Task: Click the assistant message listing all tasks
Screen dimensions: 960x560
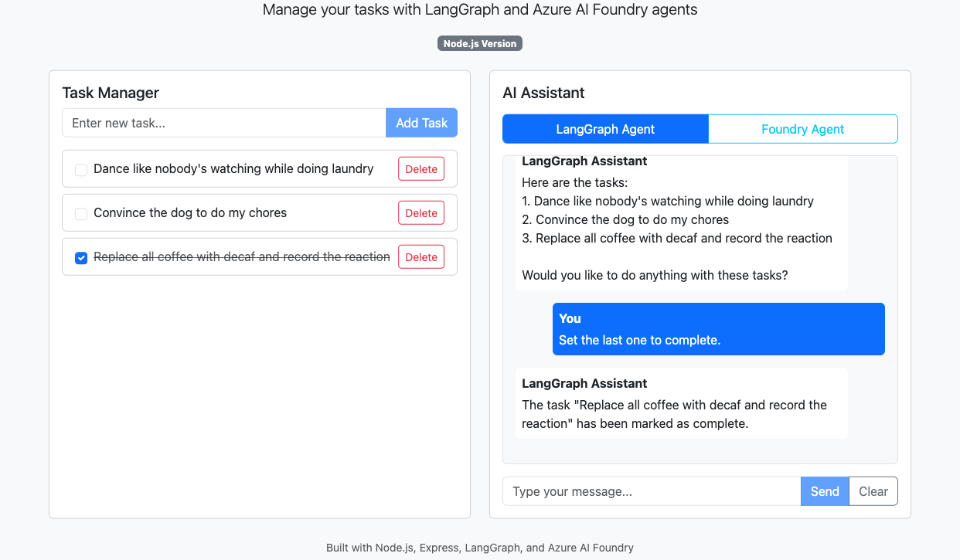Action: [x=681, y=220]
